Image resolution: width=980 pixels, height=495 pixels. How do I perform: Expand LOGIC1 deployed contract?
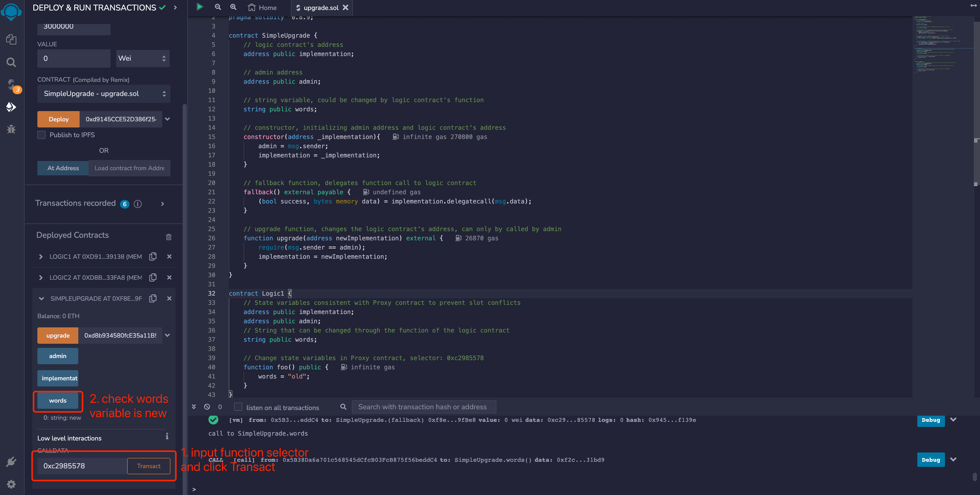tap(41, 257)
